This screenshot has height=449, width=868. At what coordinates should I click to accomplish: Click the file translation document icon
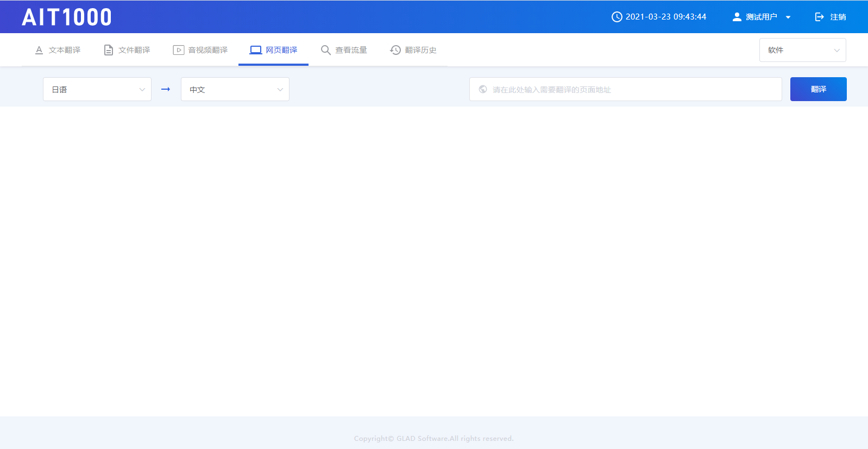pyautogui.click(x=109, y=50)
